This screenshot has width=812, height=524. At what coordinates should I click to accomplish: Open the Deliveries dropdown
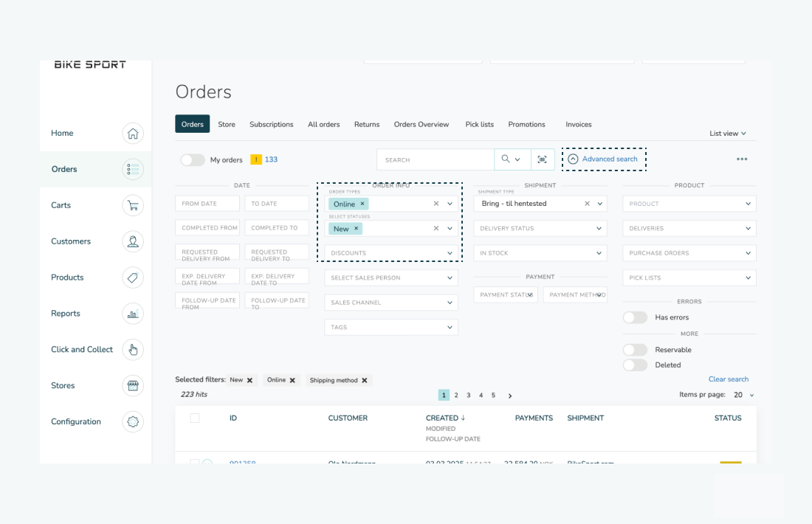tap(689, 228)
